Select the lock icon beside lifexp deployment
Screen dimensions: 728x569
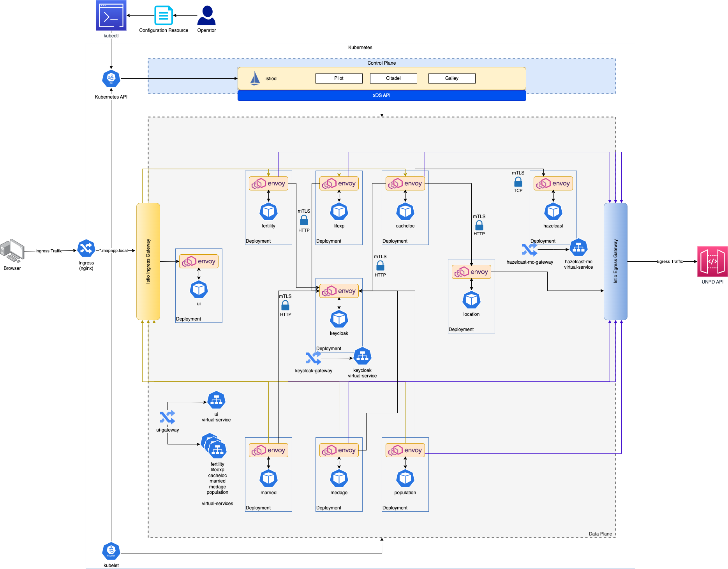[304, 220]
